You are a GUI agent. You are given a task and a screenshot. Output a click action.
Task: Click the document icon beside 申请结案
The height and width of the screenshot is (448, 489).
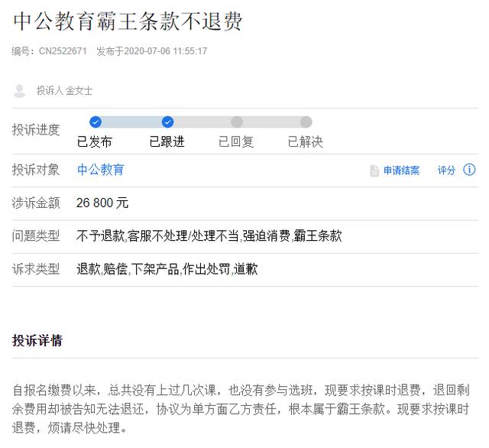(x=374, y=170)
